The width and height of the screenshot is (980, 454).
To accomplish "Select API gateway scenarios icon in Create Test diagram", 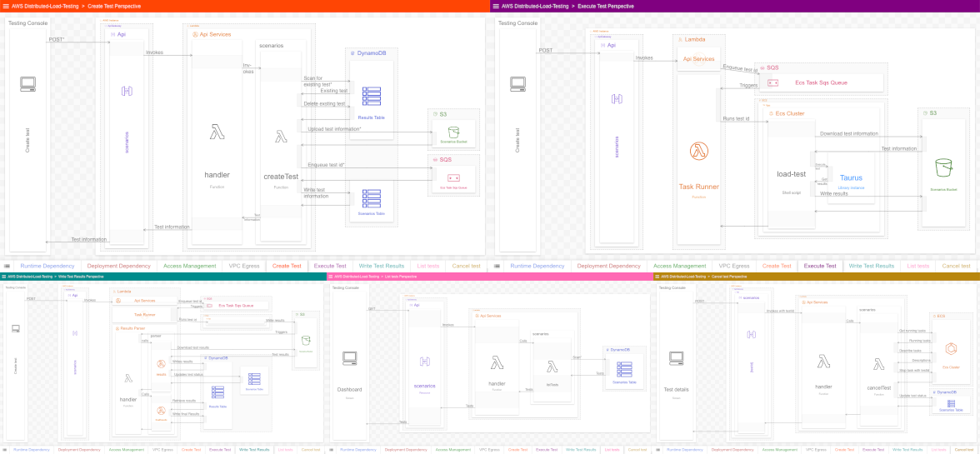I will (x=127, y=92).
